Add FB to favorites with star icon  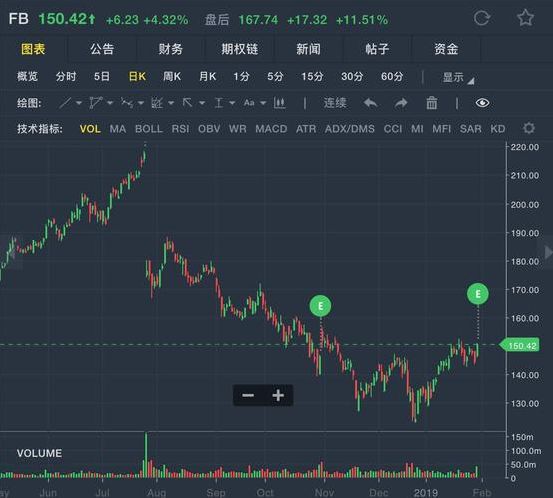point(525,18)
